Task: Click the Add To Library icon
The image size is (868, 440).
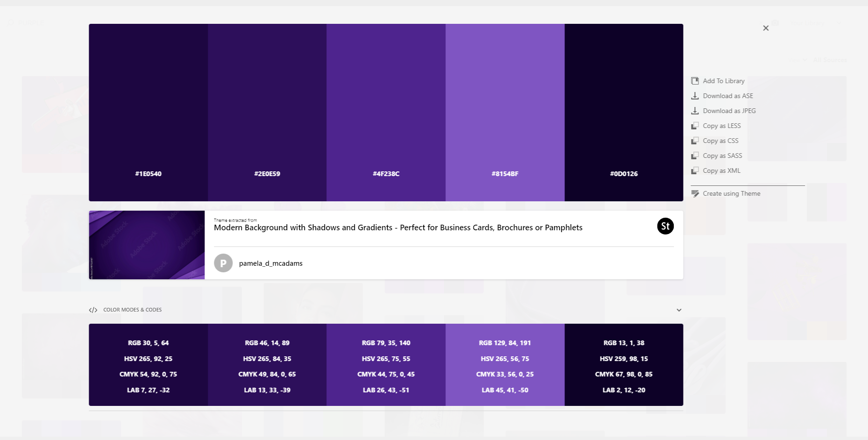Action: [x=695, y=81]
